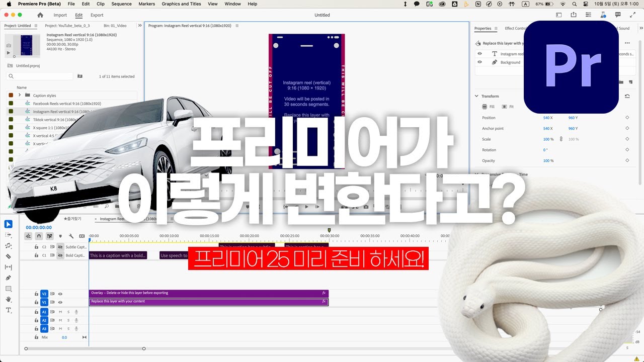
Task: Click the project search input field
Action: click(40, 76)
